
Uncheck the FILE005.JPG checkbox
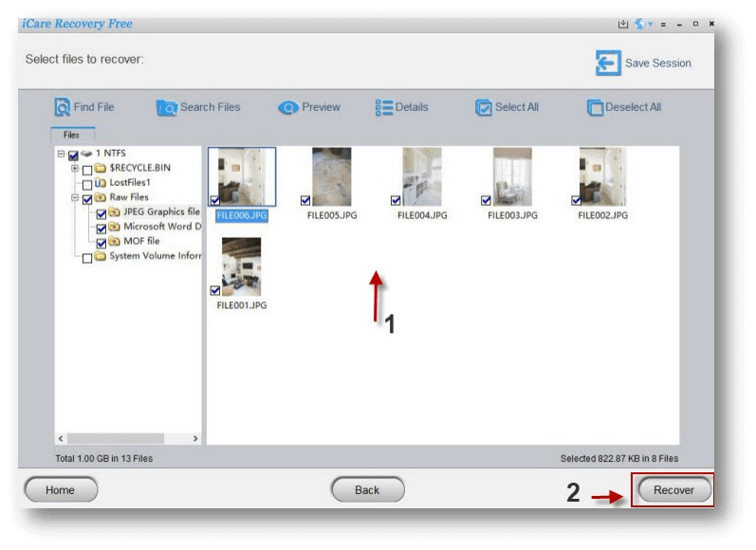click(x=305, y=200)
